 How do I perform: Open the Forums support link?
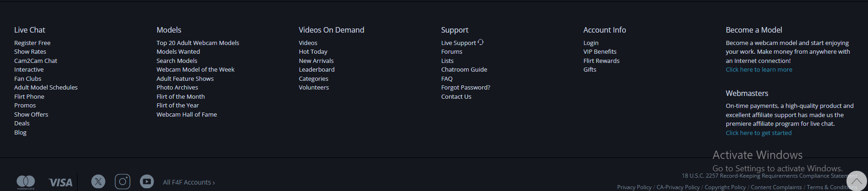click(x=452, y=52)
